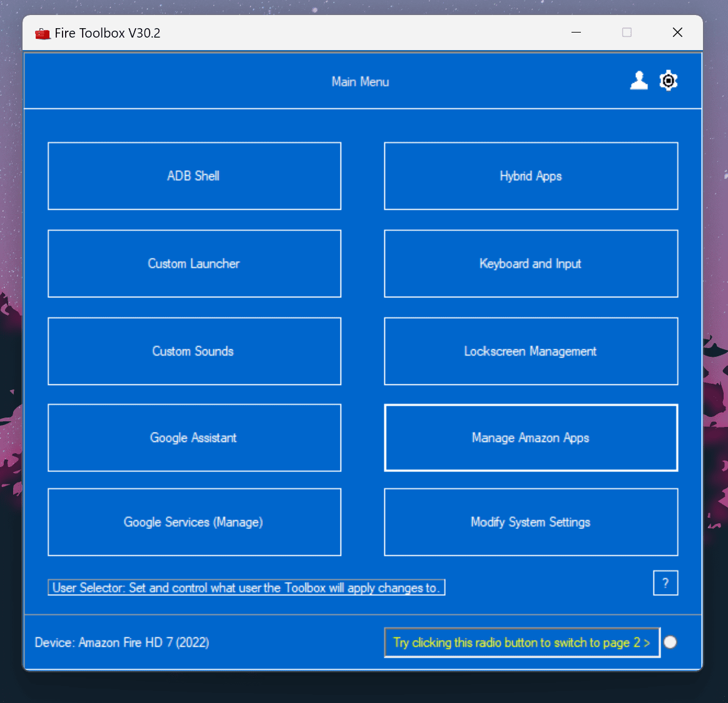Choose Google Assistant tool
This screenshot has height=703, width=728.
point(194,438)
